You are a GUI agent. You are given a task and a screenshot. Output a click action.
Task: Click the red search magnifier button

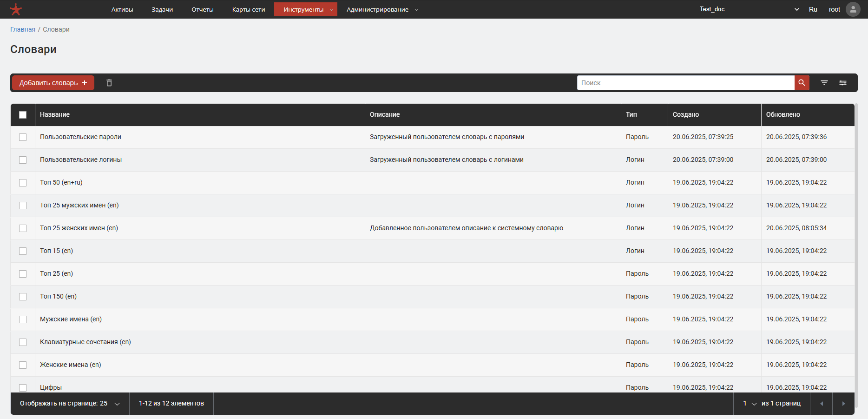click(x=802, y=83)
